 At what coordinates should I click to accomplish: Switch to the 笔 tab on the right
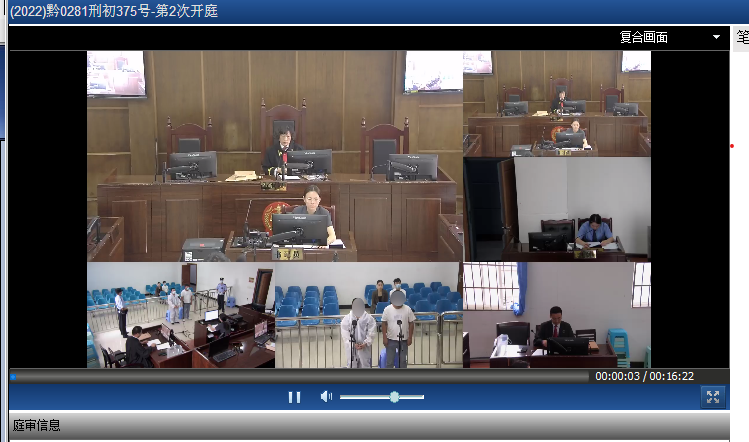point(742,38)
